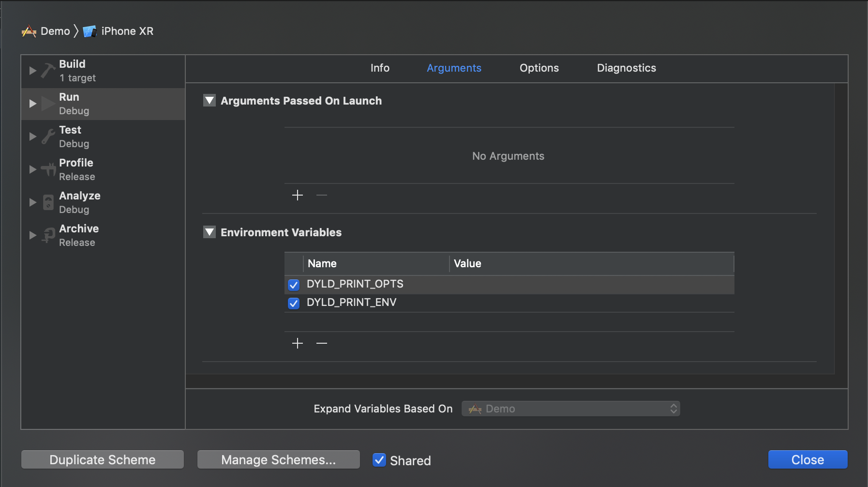
Task: Open Manage Schemes dialog
Action: 278,460
